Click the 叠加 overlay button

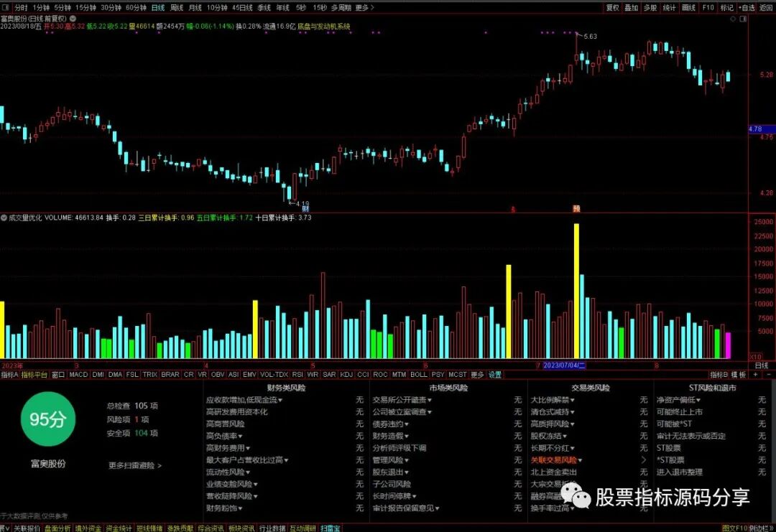point(631,7)
